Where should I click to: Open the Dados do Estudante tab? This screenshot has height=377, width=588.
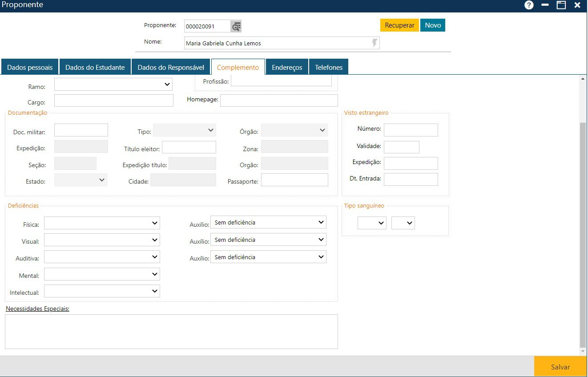click(95, 68)
